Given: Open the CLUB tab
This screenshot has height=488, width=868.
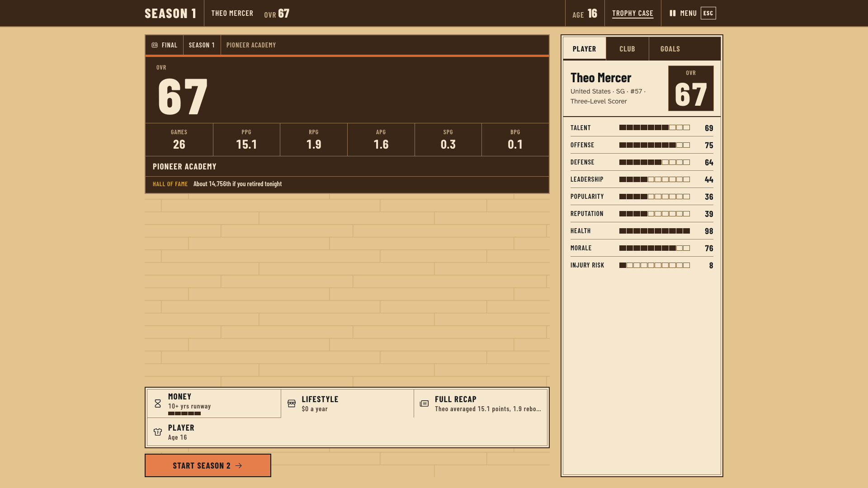Looking at the screenshot, I should point(627,49).
